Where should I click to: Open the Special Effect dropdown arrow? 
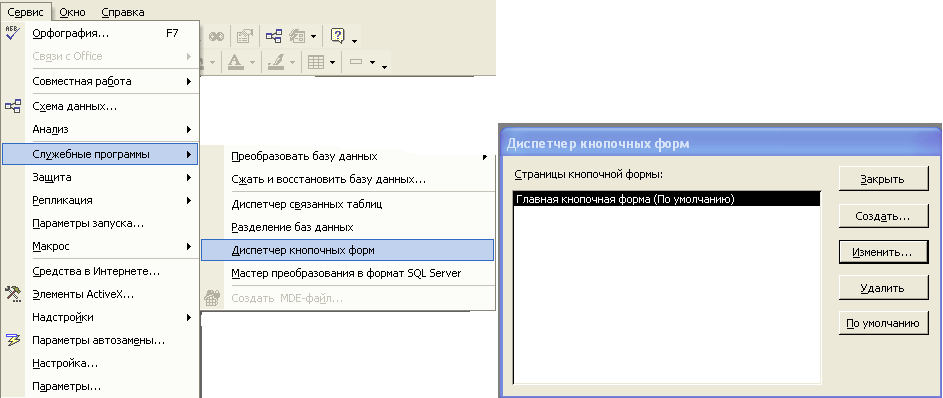(x=372, y=62)
